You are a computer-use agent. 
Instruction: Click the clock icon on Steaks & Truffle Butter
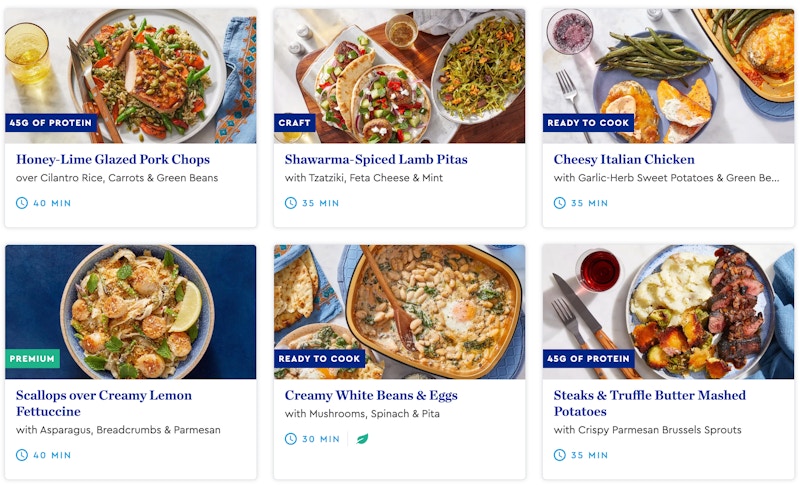[559, 455]
